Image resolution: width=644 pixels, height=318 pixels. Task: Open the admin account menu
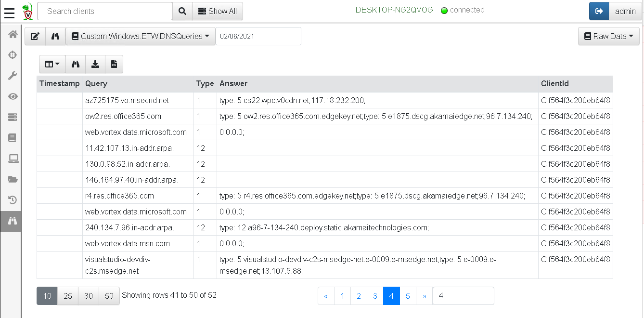pyautogui.click(x=625, y=11)
